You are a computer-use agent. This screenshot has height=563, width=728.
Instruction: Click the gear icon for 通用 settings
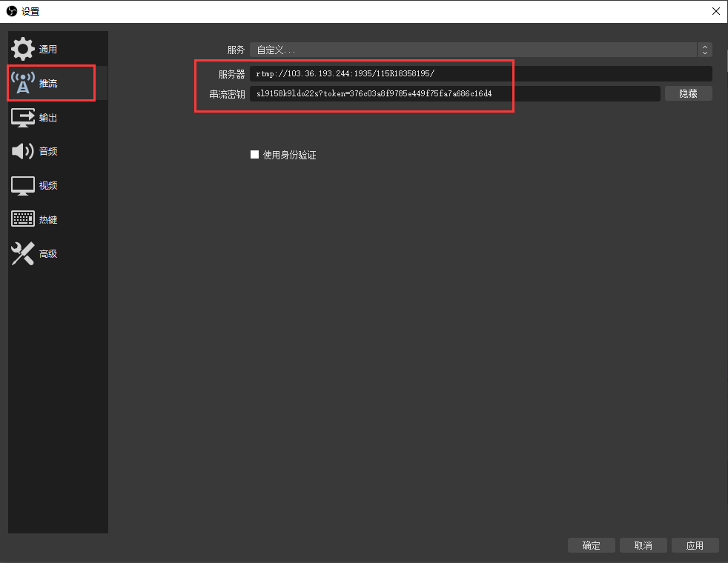pos(22,49)
